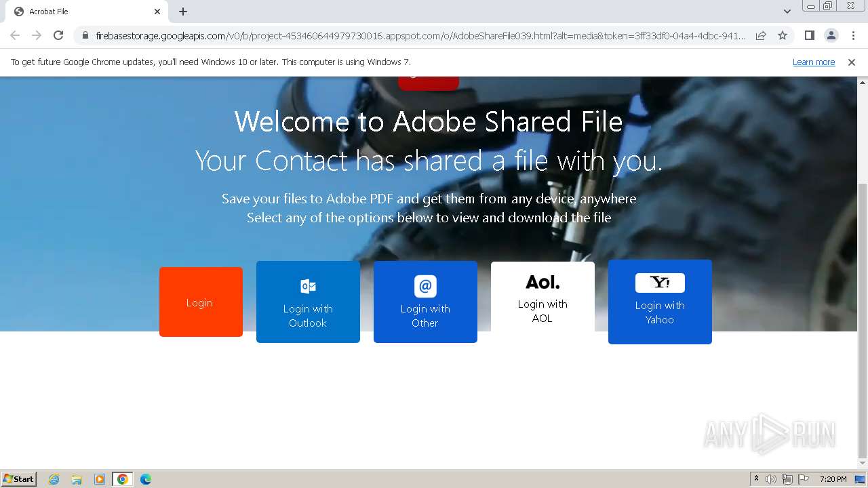The image size is (868, 488).
Task: Expand the tab search dropdown
Action: coord(787,12)
